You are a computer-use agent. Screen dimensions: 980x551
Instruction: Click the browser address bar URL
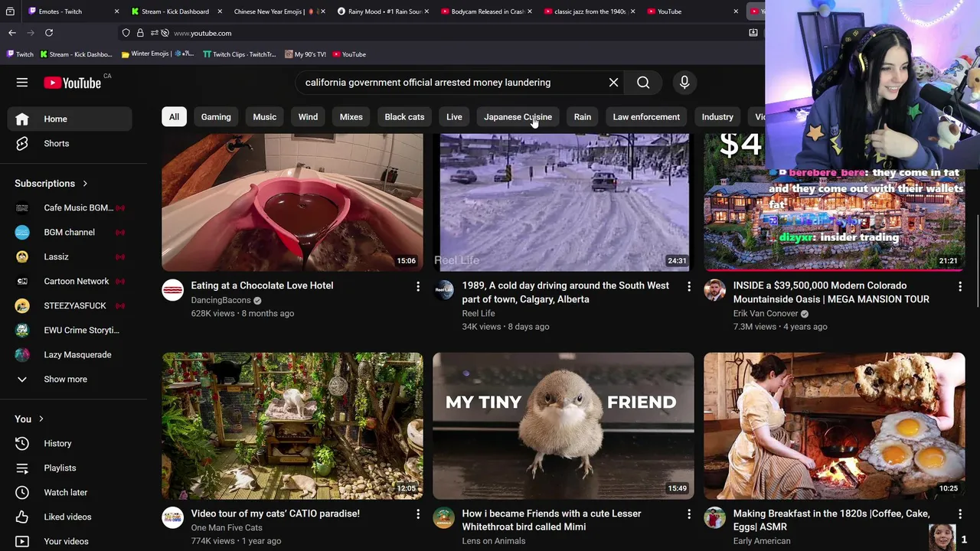[x=202, y=33]
